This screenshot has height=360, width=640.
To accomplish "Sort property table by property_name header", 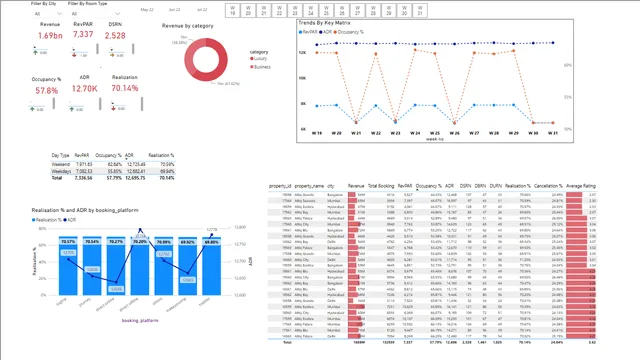I will click(x=309, y=186).
